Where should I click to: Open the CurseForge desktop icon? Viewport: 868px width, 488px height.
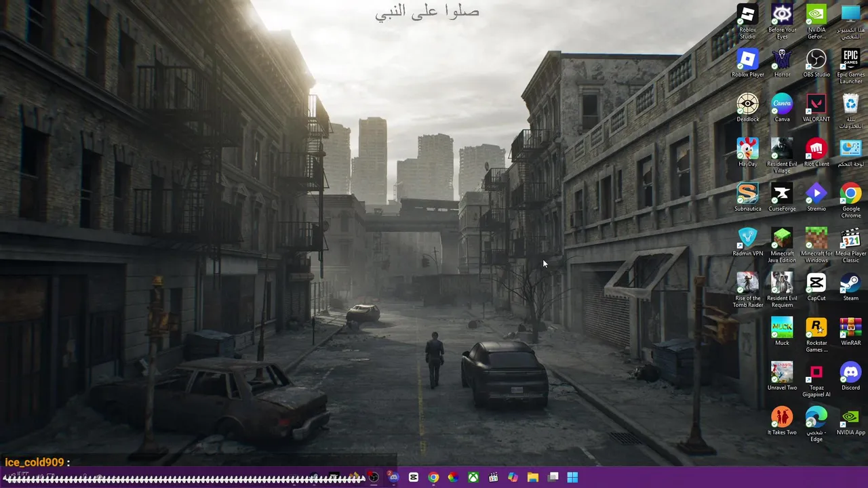pyautogui.click(x=782, y=197)
